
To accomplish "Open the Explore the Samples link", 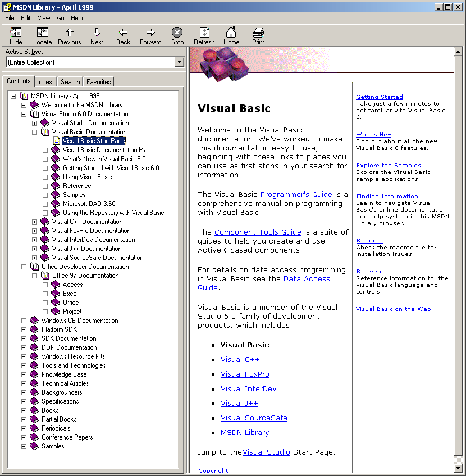I will coord(389,165).
